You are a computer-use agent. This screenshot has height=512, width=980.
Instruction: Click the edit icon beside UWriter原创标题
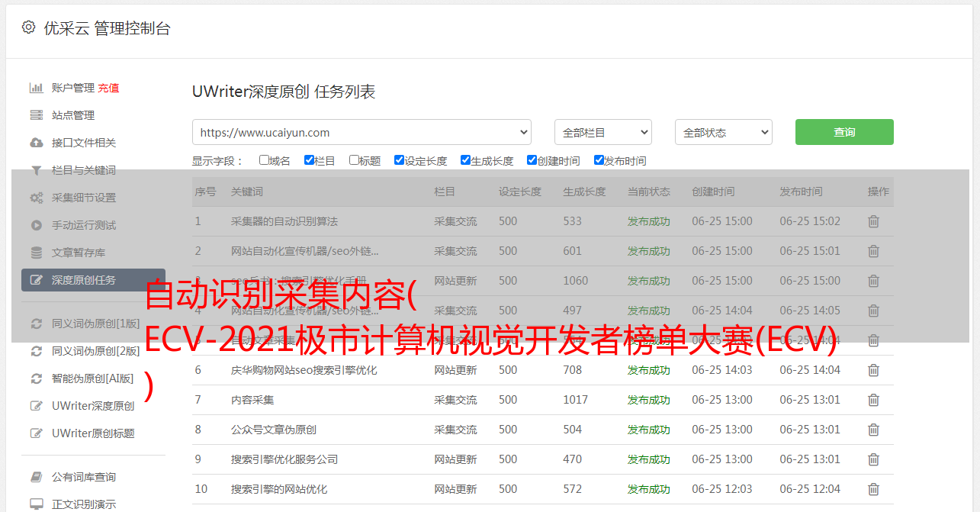tap(36, 433)
